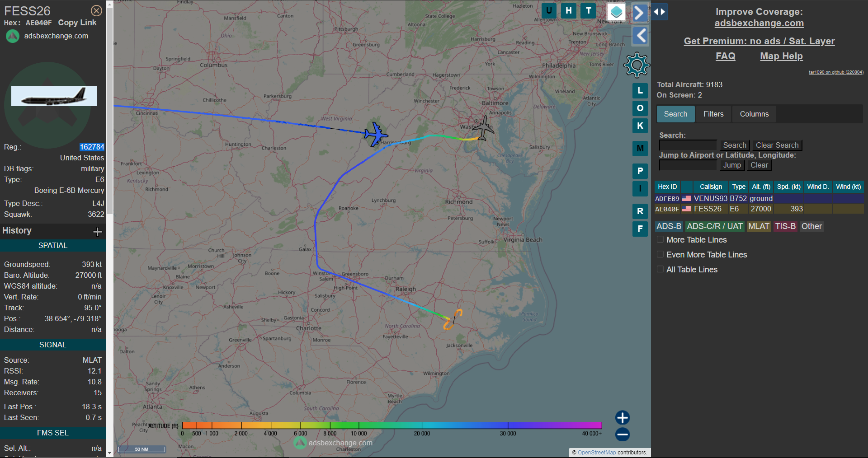Sort table by Type column
This screenshot has height=458, width=868.
pyautogui.click(x=739, y=187)
